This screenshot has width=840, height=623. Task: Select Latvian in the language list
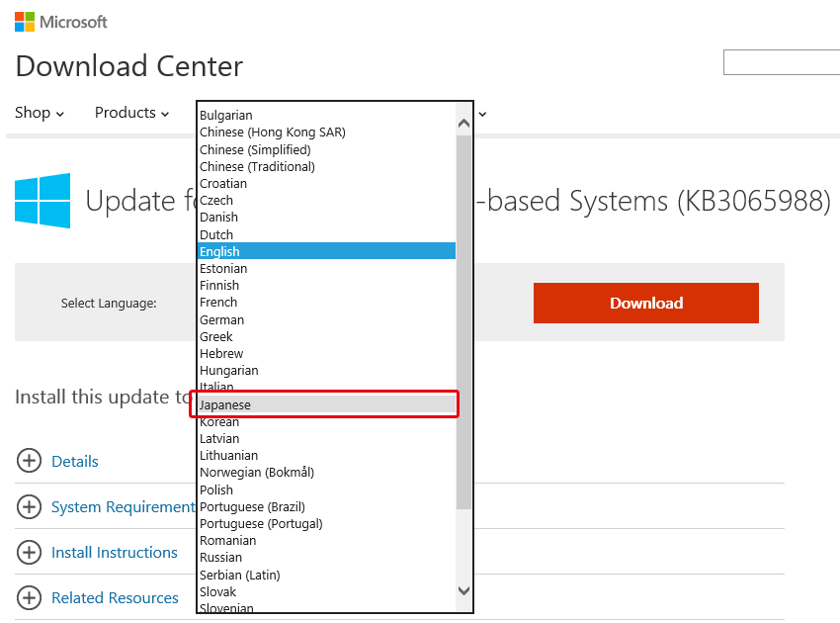[327, 438]
